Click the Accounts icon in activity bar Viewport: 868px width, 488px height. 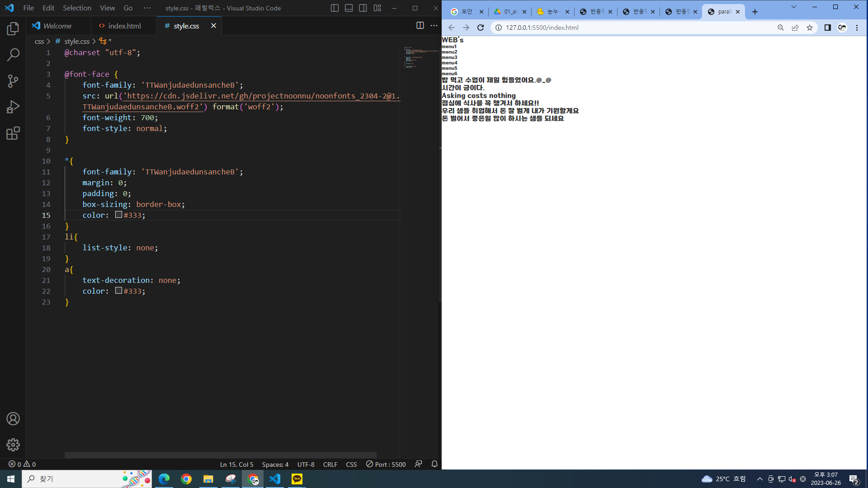[13, 419]
